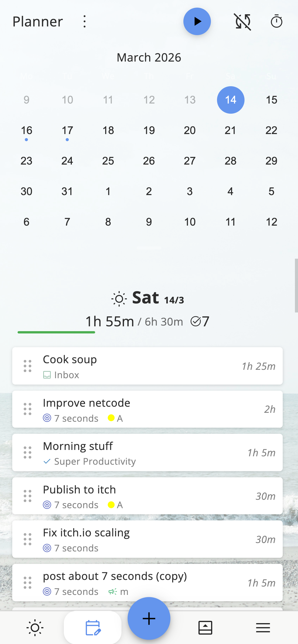
Task: Click the drag handle of Morning stuff
Action: (x=28, y=452)
